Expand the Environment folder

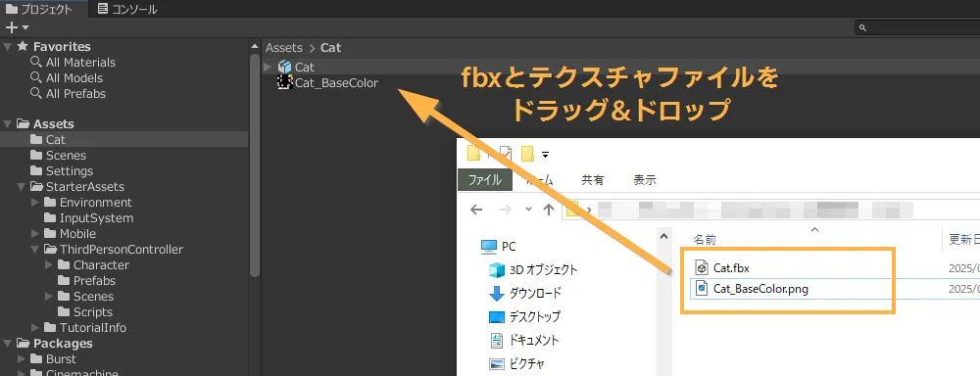[x=35, y=203]
